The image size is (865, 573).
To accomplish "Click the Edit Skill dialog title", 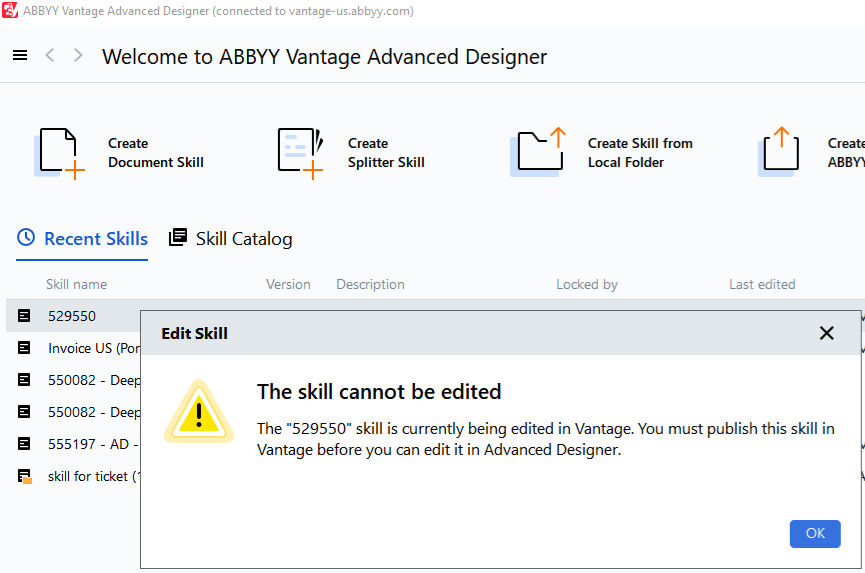I will [x=194, y=333].
